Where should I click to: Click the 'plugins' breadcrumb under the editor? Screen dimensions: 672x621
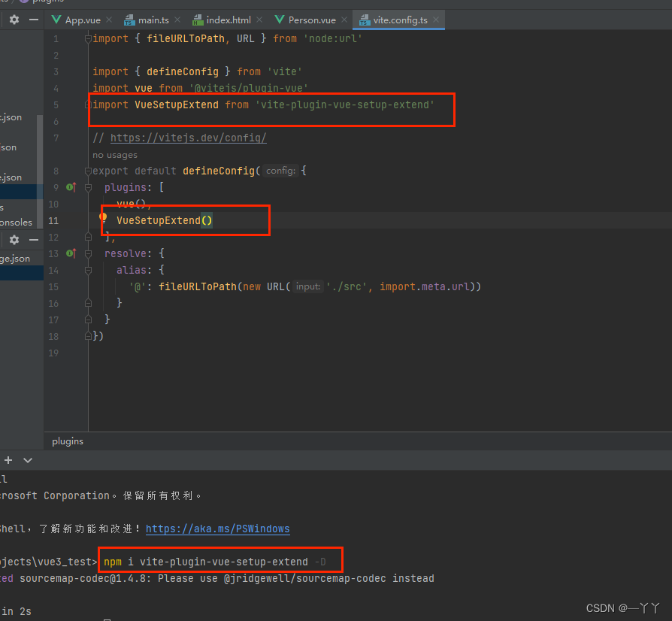pyautogui.click(x=68, y=441)
